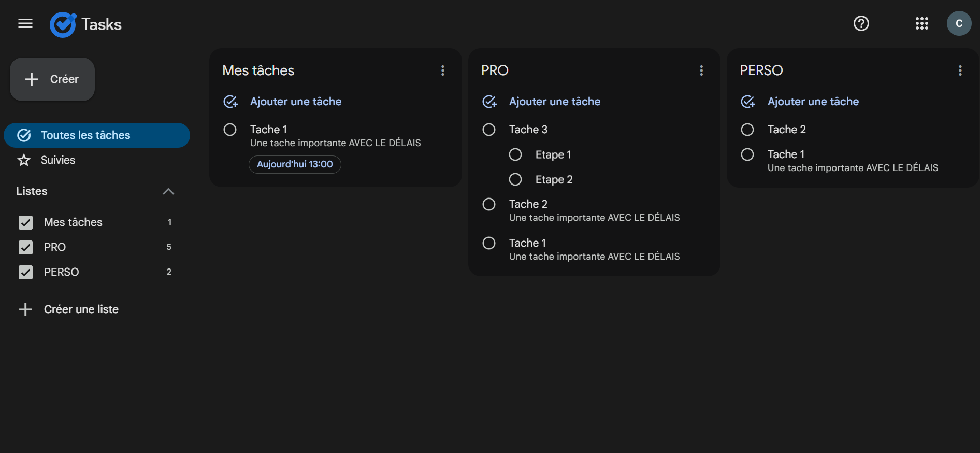Click Tache 2 description in PRO
This screenshot has height=453, width=980.
pos(594,218)
